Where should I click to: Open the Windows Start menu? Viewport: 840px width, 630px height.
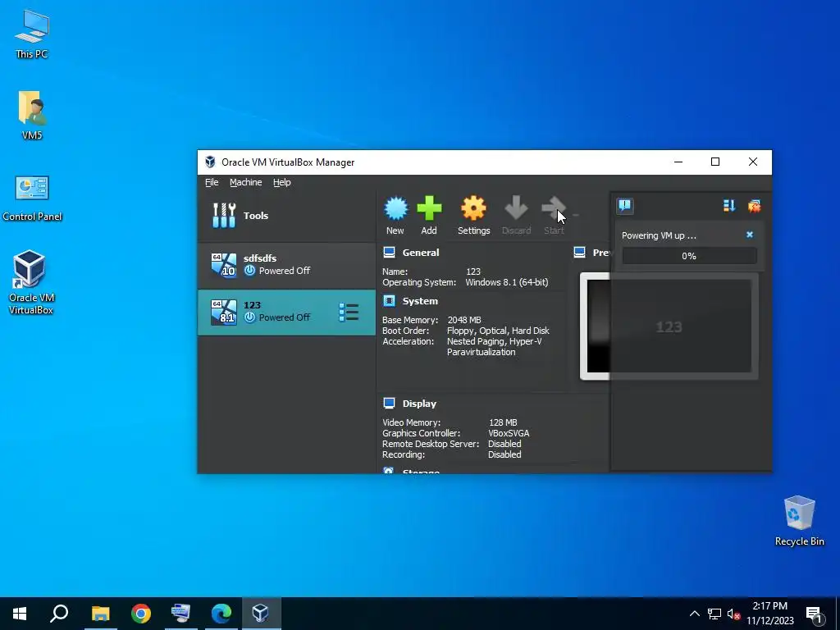coord(20,614)
